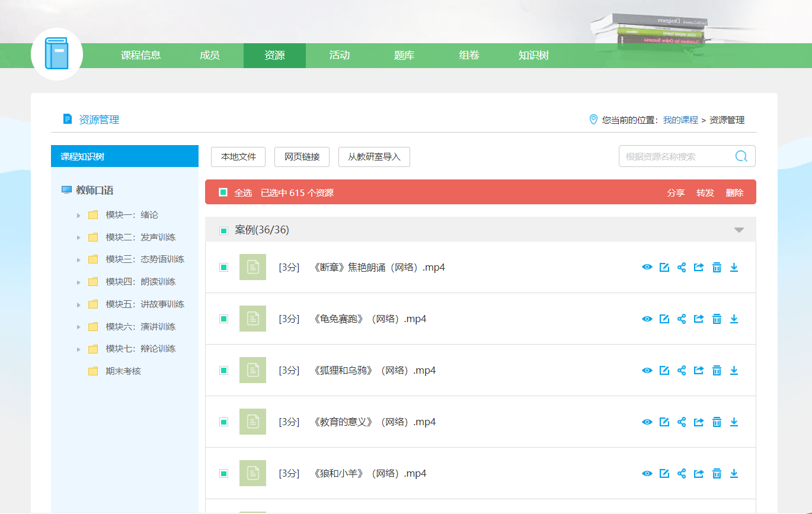Edit the 《教育的意义》 resource

coord(664,422)
